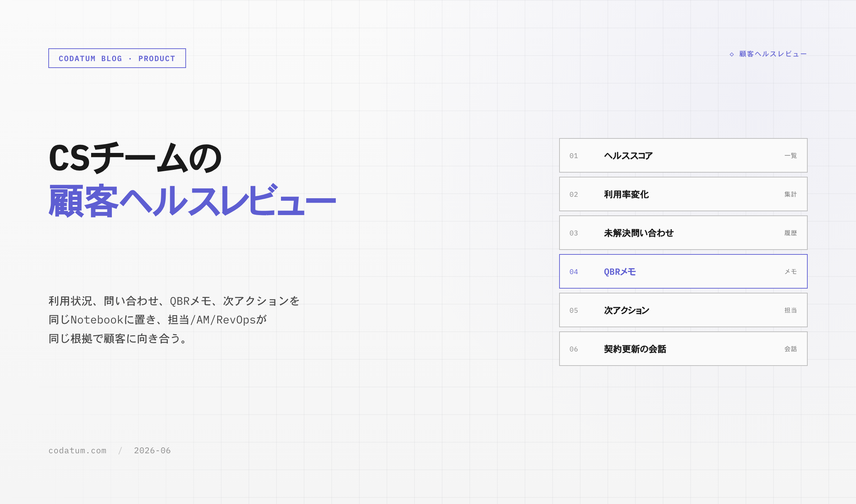Click the codatum.com footer text
This screenshot has height=504, width=856.
77,450
